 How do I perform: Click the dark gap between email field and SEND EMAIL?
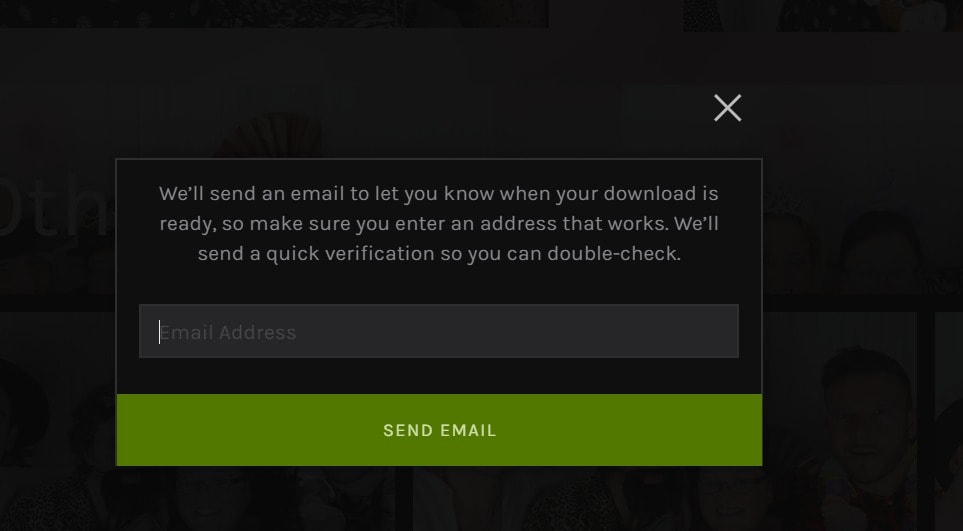pos(439,376)
